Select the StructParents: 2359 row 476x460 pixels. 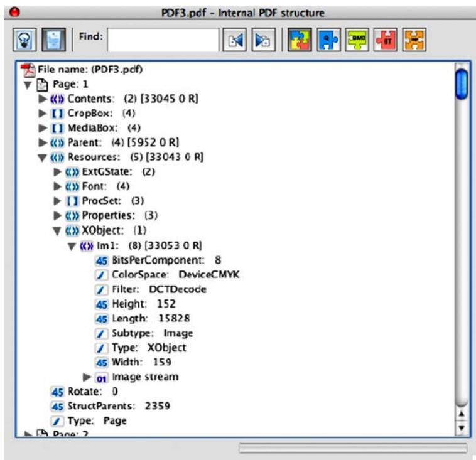click(x=119, y=406)
